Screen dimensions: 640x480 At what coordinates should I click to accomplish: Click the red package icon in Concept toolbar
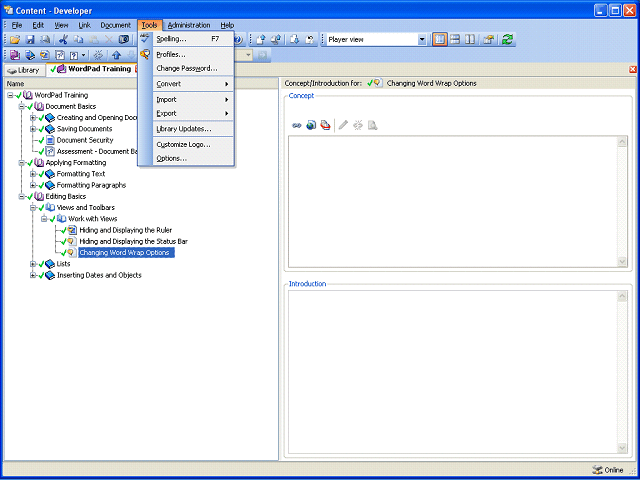pyautogui.click(x=325, y=125)
